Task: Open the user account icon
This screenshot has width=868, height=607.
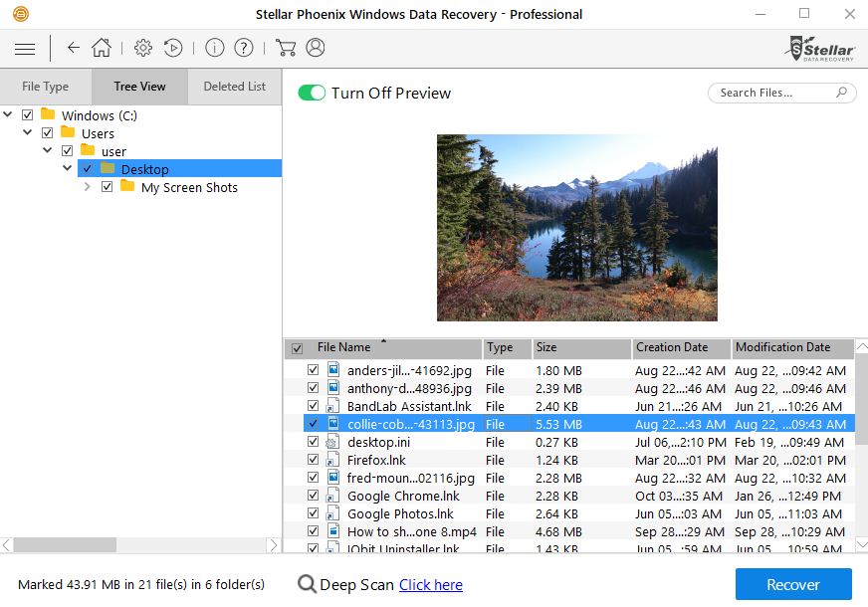Action: point(315,48)
